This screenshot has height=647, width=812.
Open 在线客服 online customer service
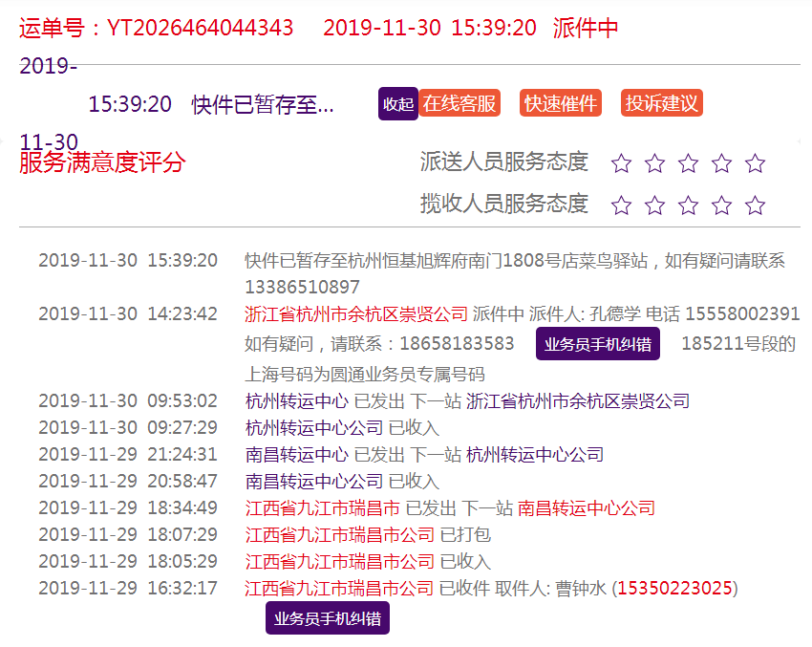coord(459,103)
